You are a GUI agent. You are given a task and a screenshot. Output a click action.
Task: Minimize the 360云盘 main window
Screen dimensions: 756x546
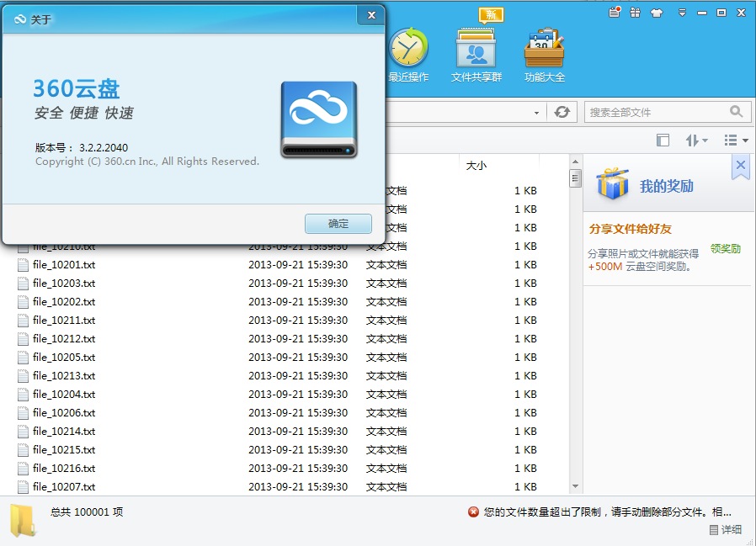click(702, 13)
